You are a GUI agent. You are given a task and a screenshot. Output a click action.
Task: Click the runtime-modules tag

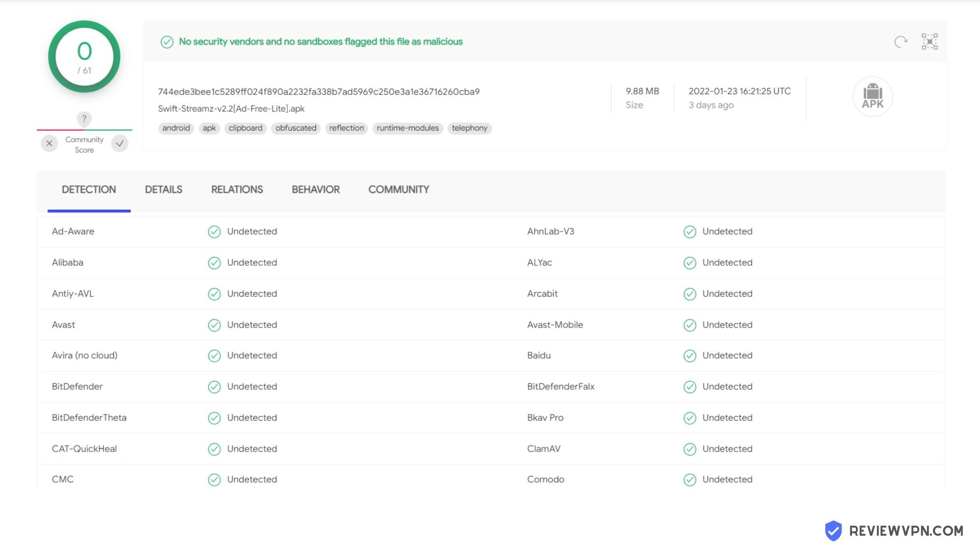coord(408,128)
